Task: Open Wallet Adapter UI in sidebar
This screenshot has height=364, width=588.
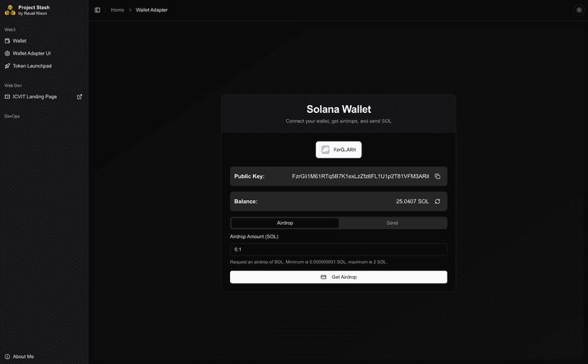Action: click(44, 53)
